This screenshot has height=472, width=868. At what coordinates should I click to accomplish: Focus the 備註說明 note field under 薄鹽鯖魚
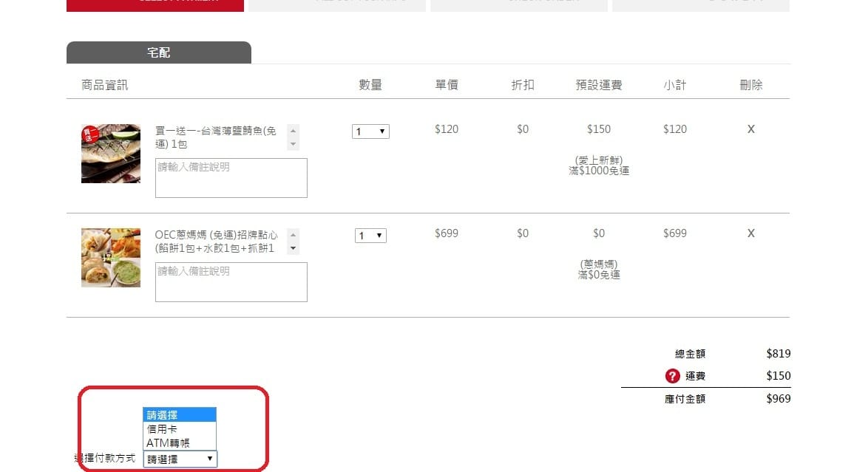click(x=231, y=178)
